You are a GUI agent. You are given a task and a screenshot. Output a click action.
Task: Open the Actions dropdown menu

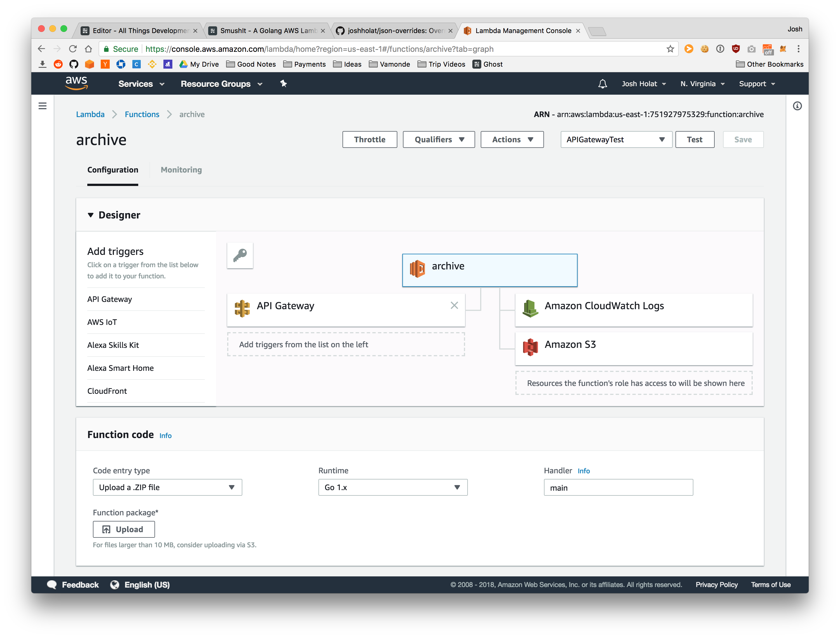(x=512, y=139)
